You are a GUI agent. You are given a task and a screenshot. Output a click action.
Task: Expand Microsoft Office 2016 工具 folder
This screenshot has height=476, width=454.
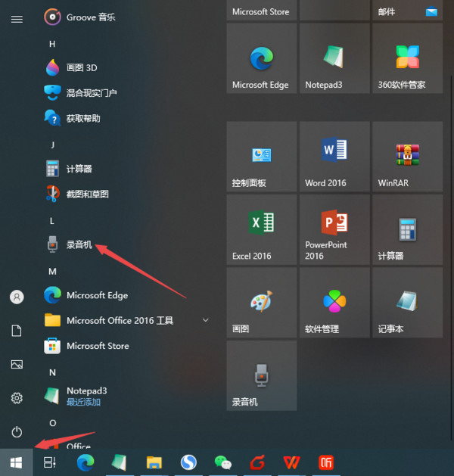205,321
